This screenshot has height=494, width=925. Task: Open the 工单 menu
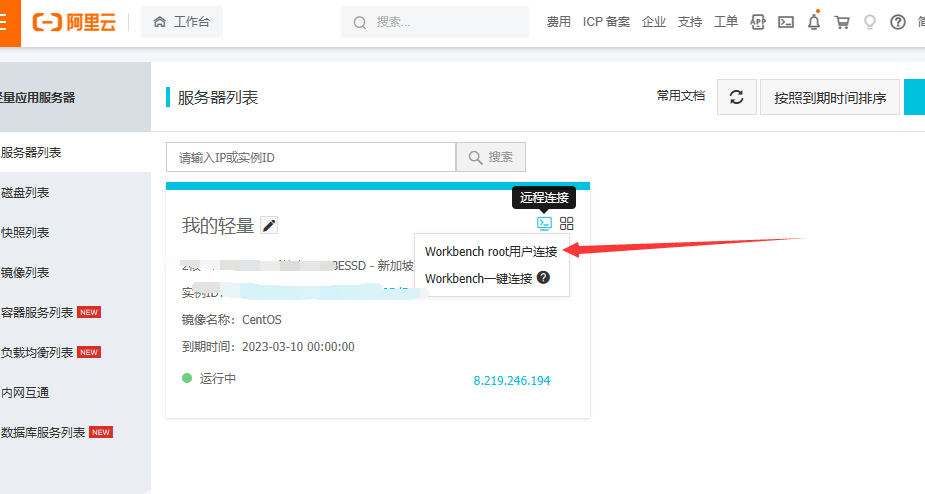[x=726, y=22]
